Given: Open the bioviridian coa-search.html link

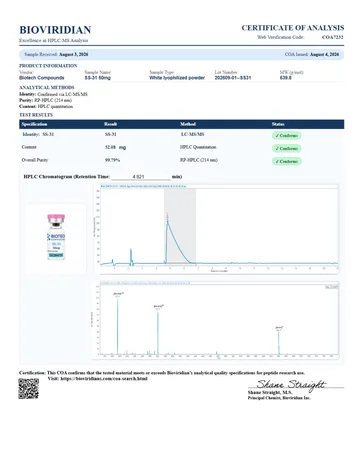Looking at the screenshot, I should coord(104,379).
